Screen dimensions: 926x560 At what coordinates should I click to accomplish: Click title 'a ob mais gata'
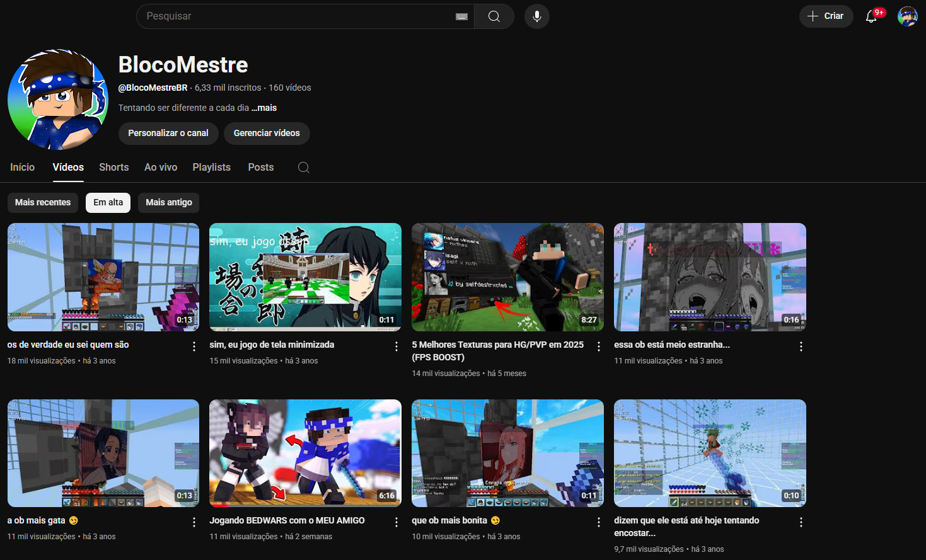(43, 520)
